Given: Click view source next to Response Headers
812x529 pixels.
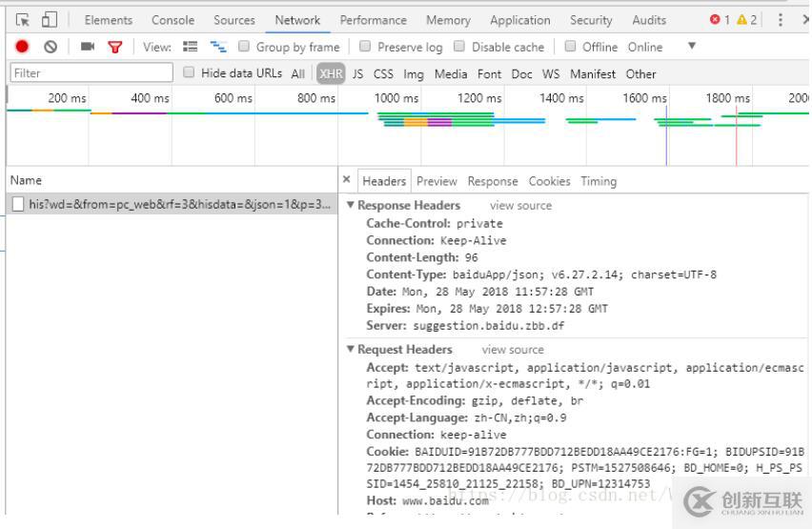Looking at the screenshot, I should [520, 206].
